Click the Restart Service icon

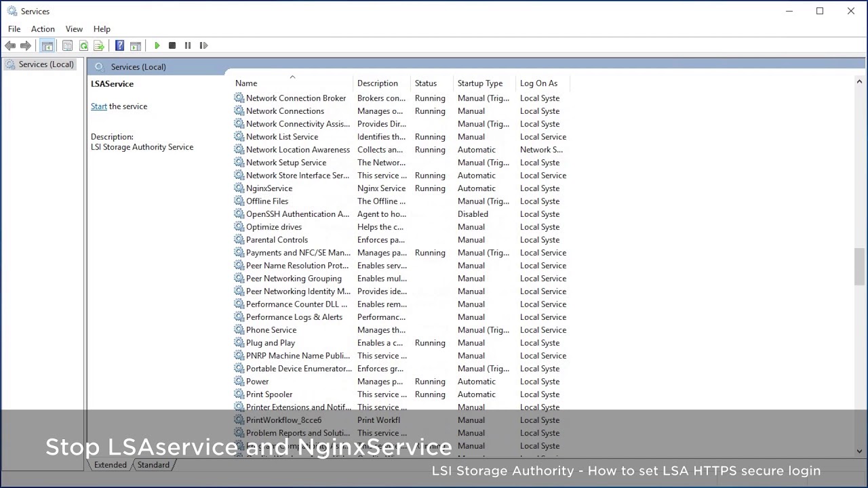point(203,45)
